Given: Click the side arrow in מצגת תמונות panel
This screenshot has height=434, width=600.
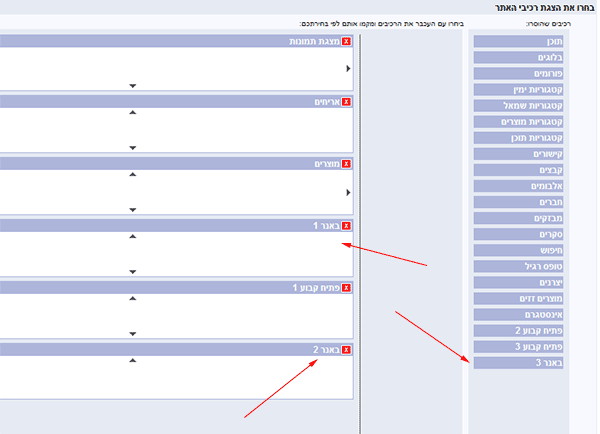Looking at the screenshot, I should coord(348,68).
